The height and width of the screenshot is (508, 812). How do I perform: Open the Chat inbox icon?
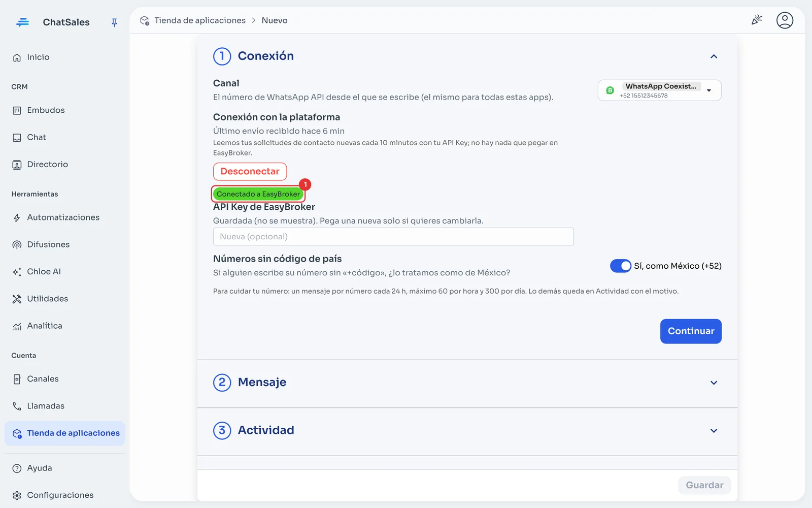pos(17,138)
